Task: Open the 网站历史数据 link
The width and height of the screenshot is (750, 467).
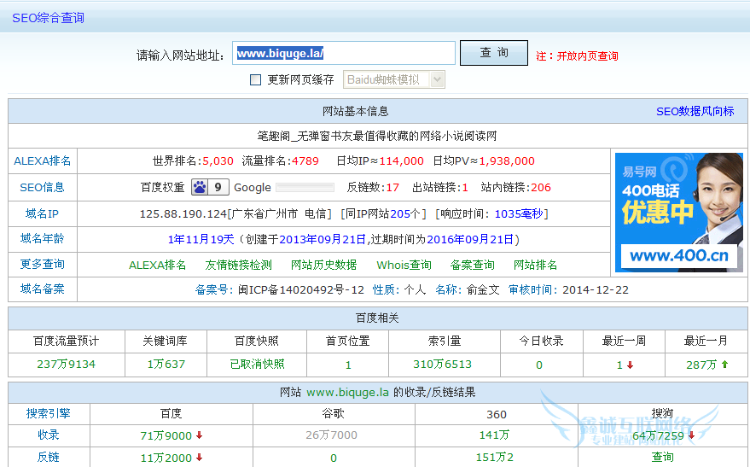Action: [x=324, y=265]
